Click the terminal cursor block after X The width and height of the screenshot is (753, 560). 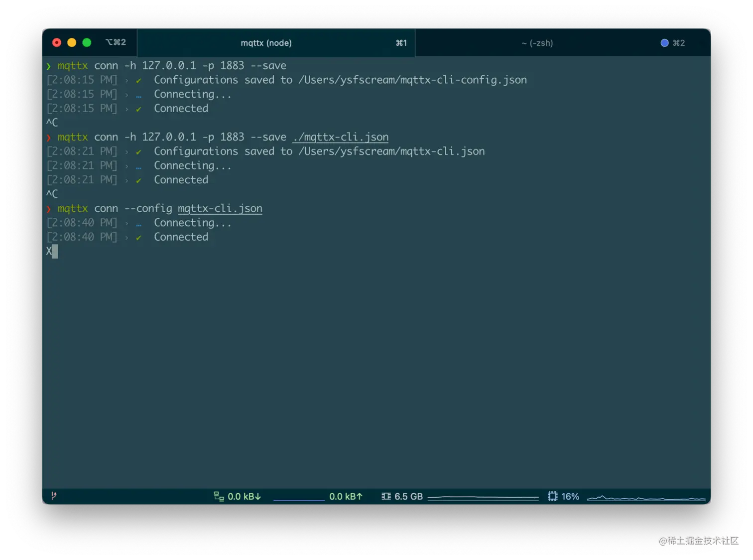(x=55, y=251)
